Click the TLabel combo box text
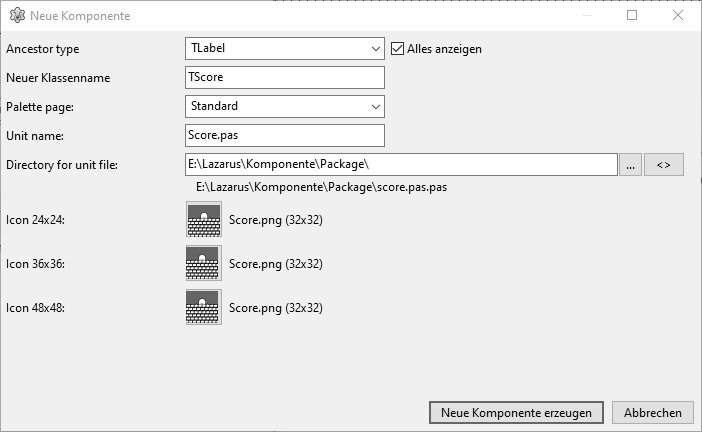 (208, 48)
